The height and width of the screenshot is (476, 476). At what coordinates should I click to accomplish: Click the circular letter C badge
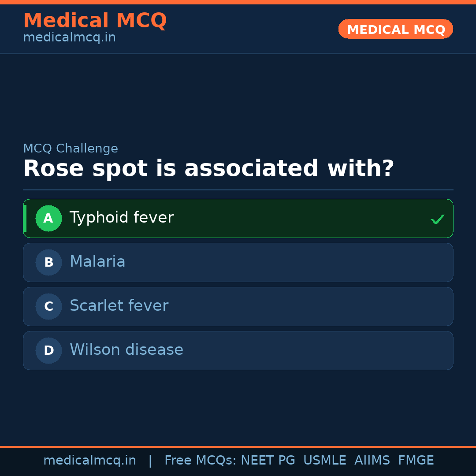coord(48,306)
